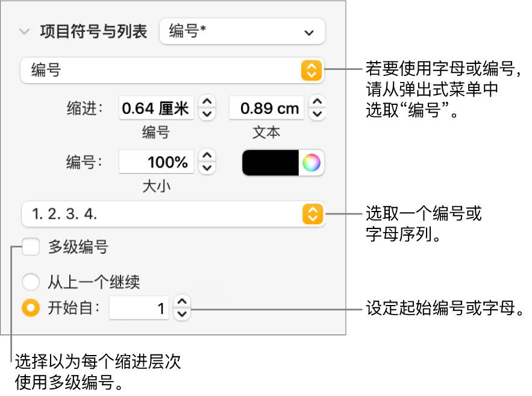The image size is (532, 396).
Task: Select the 开始自 radio button
Action: click(30, 309)
